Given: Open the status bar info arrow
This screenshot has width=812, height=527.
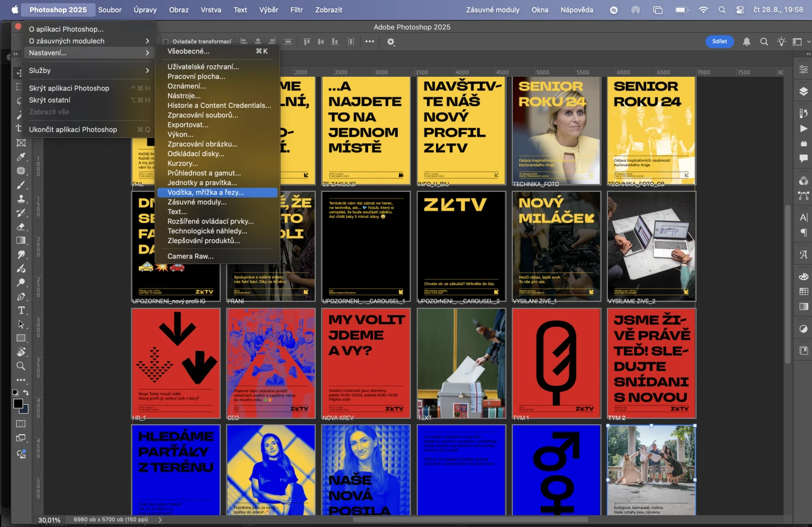Looking at the screenshot, I should coord(160,520).
